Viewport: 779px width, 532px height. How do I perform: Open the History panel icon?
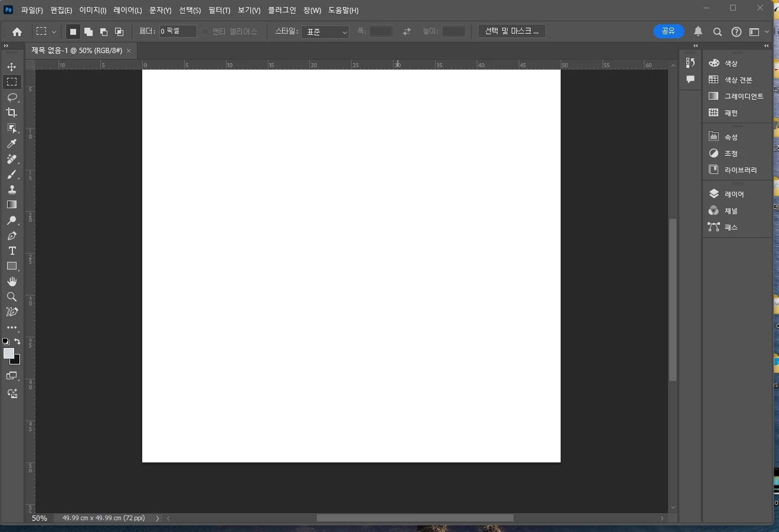pyautogui.click(x=690, y=63)
